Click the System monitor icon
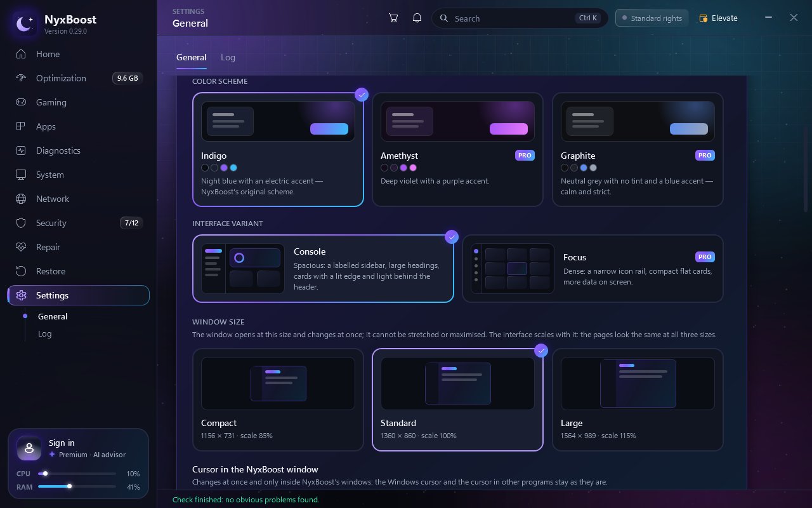This screenshot has width=812, height=508. coord(22,175)
